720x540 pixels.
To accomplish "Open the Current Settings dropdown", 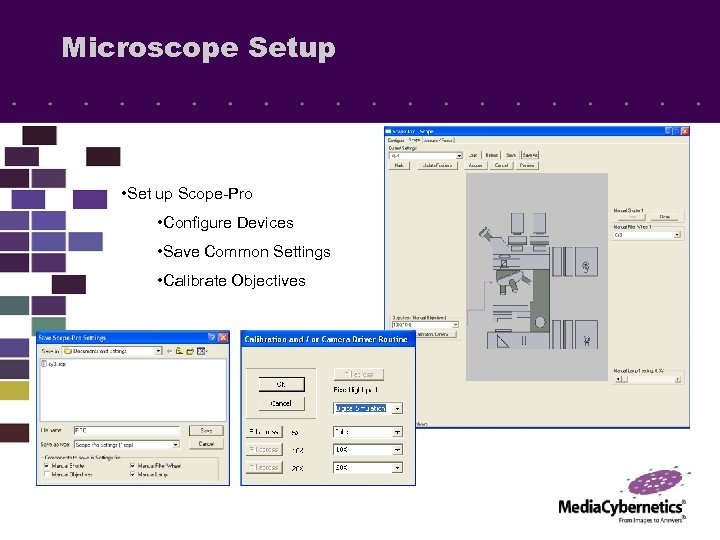I will tap(459, 156).
